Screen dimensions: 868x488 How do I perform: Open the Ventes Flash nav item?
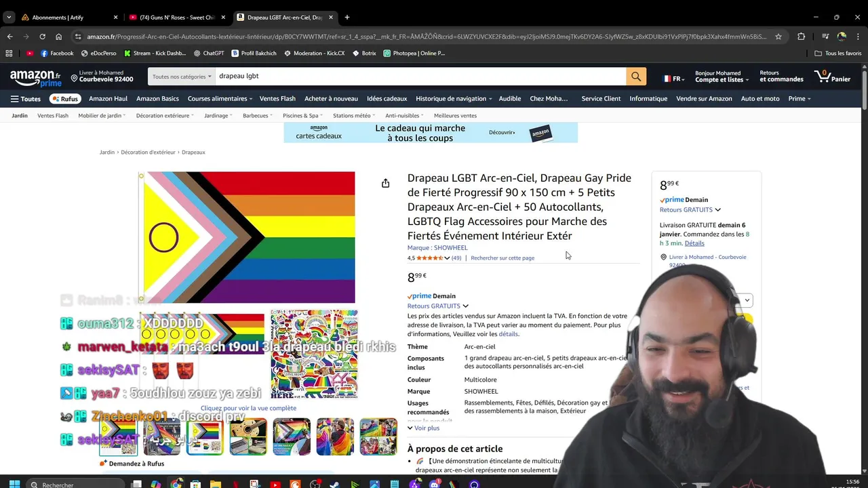(277, 99)
